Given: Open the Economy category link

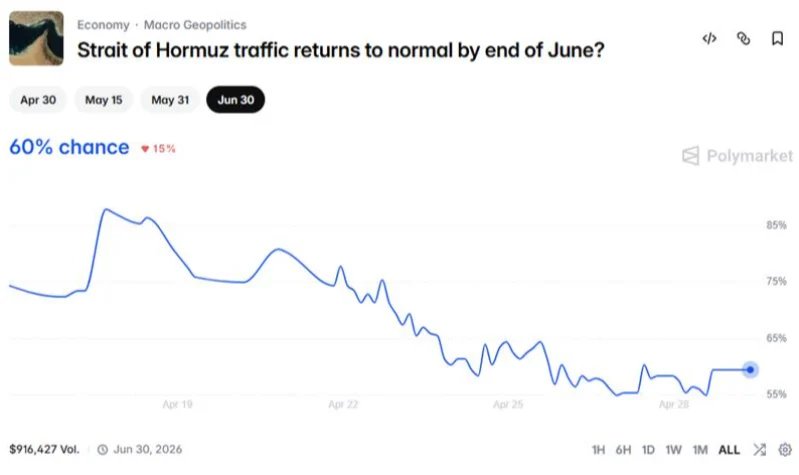Looking at the screenshot, I should (103, 24).
